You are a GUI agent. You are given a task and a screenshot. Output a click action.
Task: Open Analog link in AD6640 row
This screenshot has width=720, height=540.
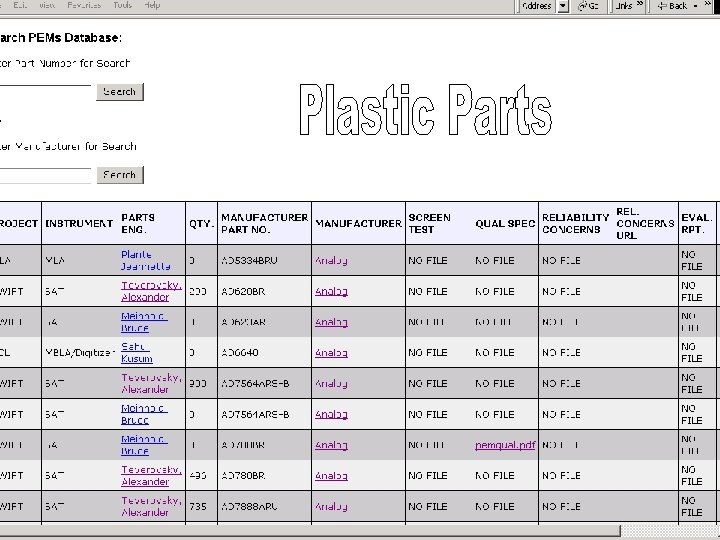pos(331,353)
